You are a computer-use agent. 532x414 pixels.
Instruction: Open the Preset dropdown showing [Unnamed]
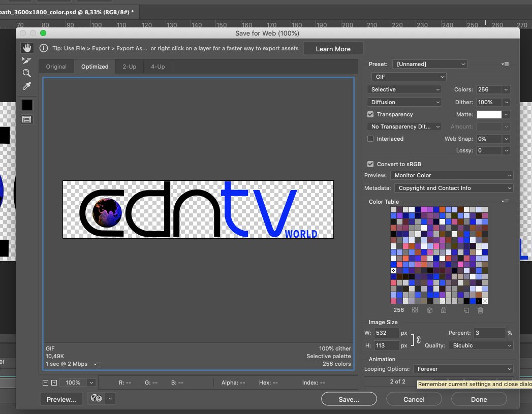click(429, 64)
